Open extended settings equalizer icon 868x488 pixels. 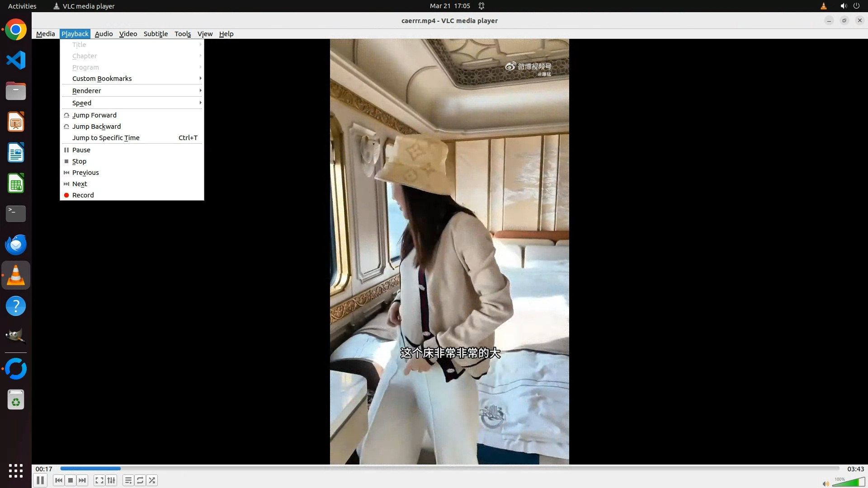tap(111, 480)
